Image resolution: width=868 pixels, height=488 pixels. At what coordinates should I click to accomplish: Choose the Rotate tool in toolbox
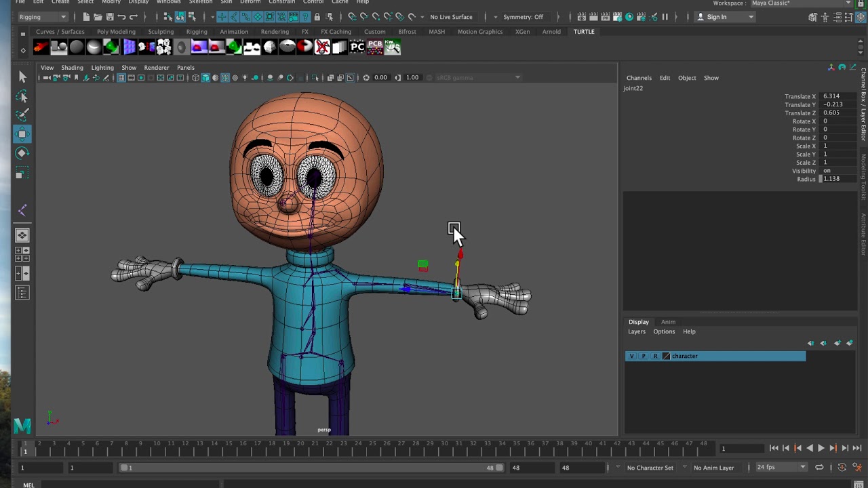22,153
